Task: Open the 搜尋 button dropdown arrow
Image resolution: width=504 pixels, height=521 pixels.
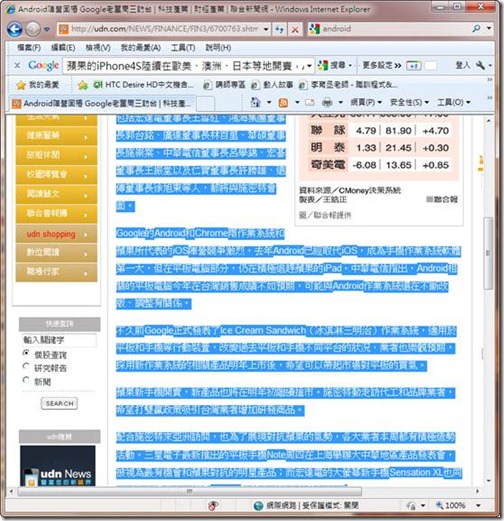Action: tap(350, 65)
